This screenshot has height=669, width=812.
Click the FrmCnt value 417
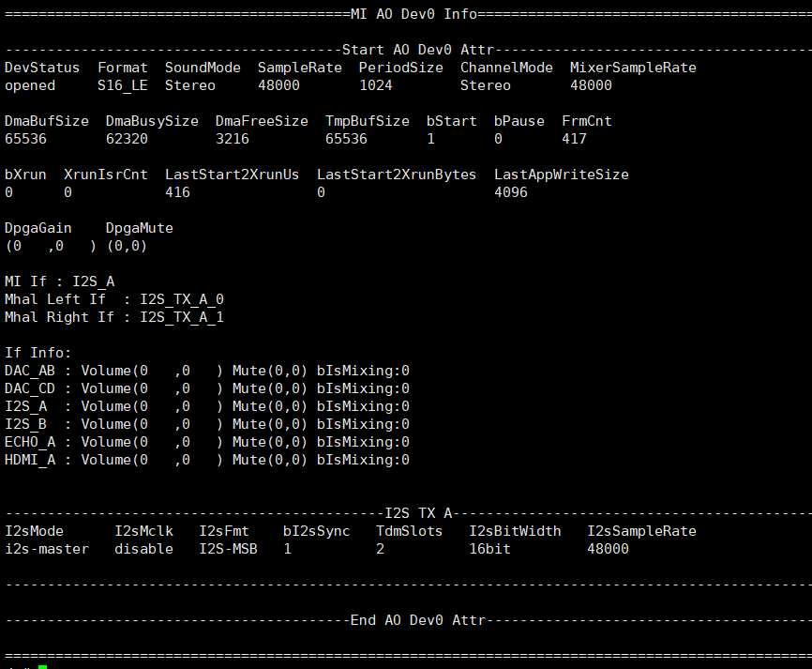point(574,139)
